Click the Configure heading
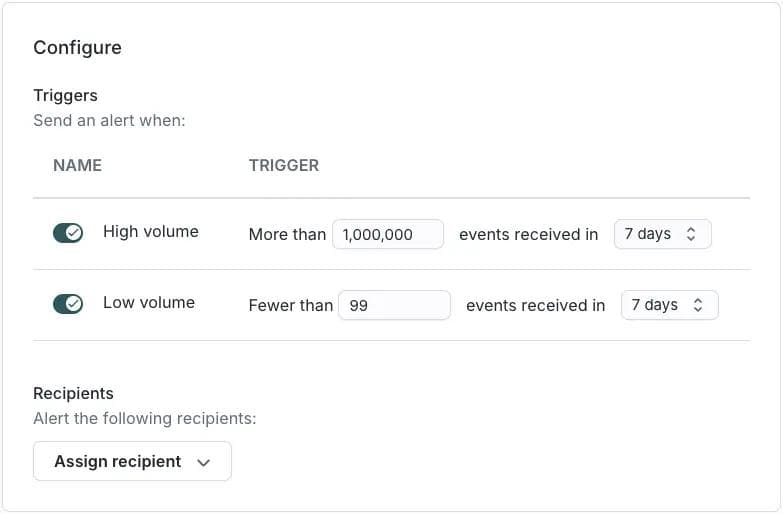783x514 pixels. pos(77,47)
